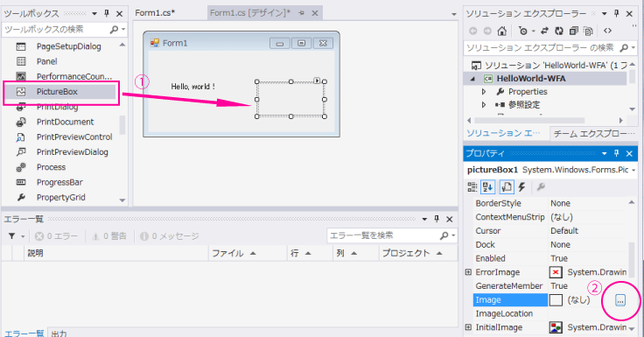The image size is (644, 337).
Task: Click the search magnifier in Toolbox search
Action: tap(114, 29)
